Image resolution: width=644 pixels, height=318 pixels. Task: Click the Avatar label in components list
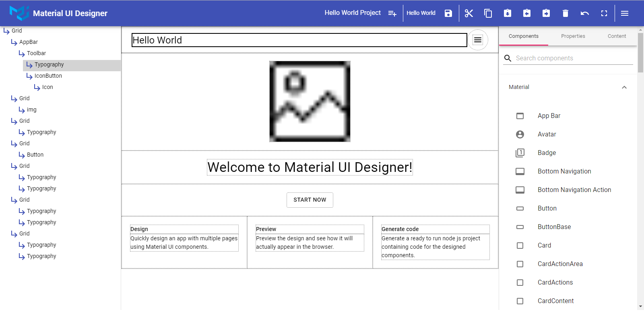click(547, 134)
